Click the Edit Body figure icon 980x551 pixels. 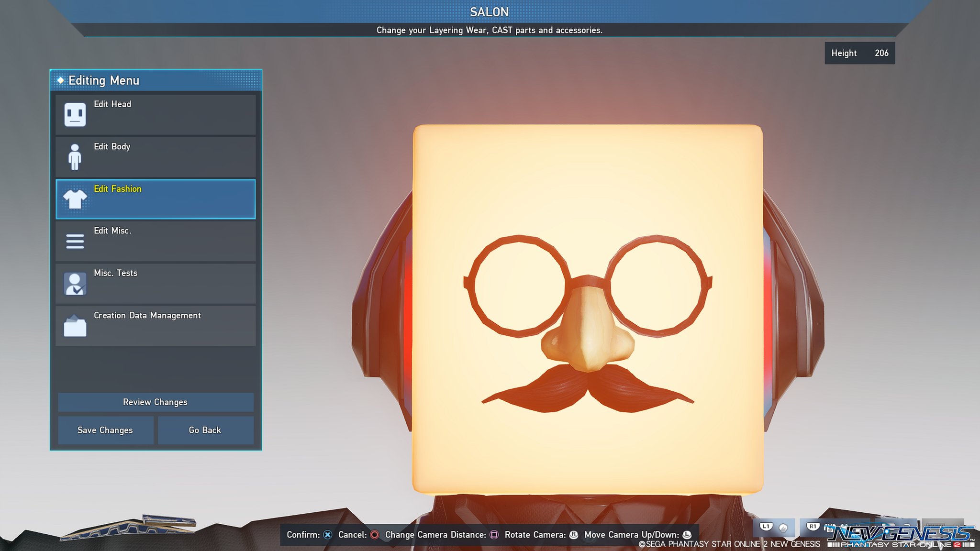tap(75, 157)
